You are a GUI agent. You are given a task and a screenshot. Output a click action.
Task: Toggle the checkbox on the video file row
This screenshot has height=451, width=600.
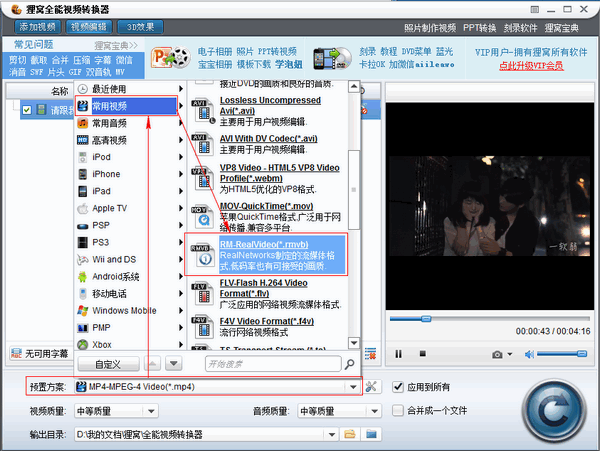point(26,110)
